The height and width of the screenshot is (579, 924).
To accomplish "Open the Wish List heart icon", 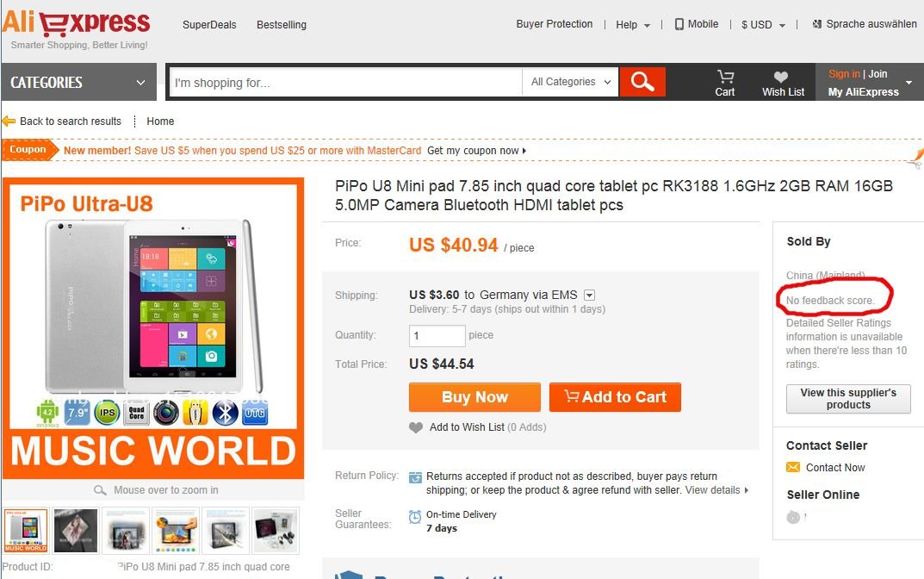I will click(x=781, y=77).
